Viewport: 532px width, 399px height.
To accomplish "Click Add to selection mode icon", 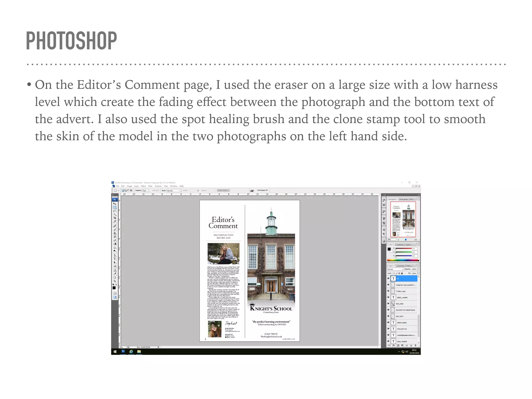I will 125,190.
